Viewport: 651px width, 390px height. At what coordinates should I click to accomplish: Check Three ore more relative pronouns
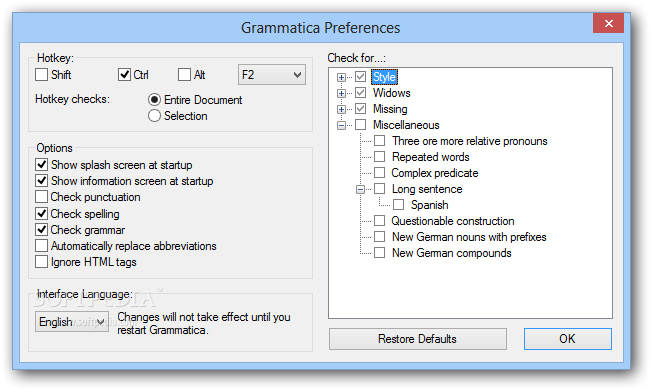379,141
